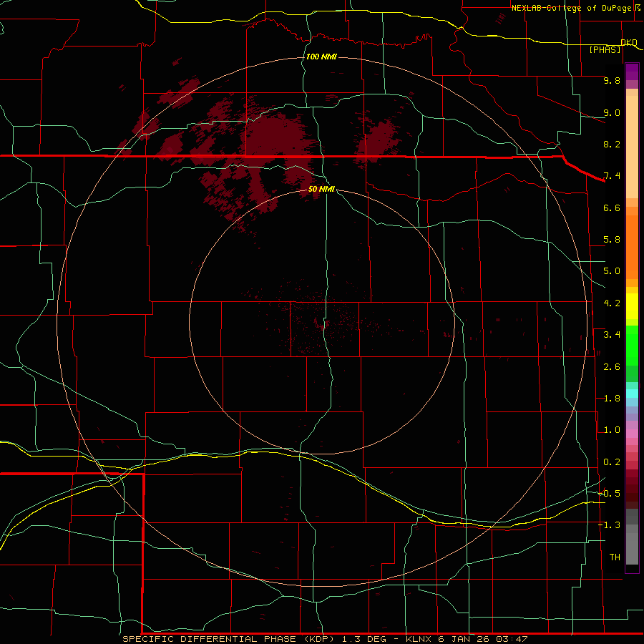Choose the 1.8 scale value
The height and width of the screenshot is (644, 644).
tap(612, 399)
